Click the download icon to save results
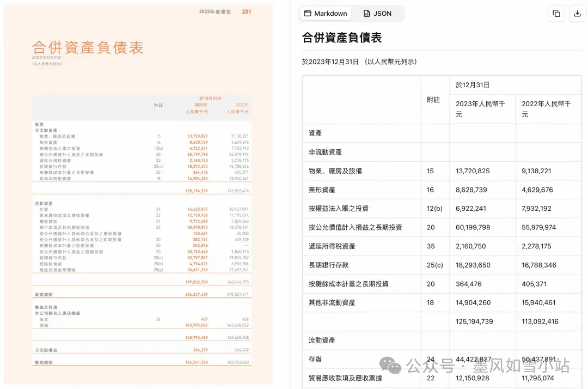 click(577, 13)
